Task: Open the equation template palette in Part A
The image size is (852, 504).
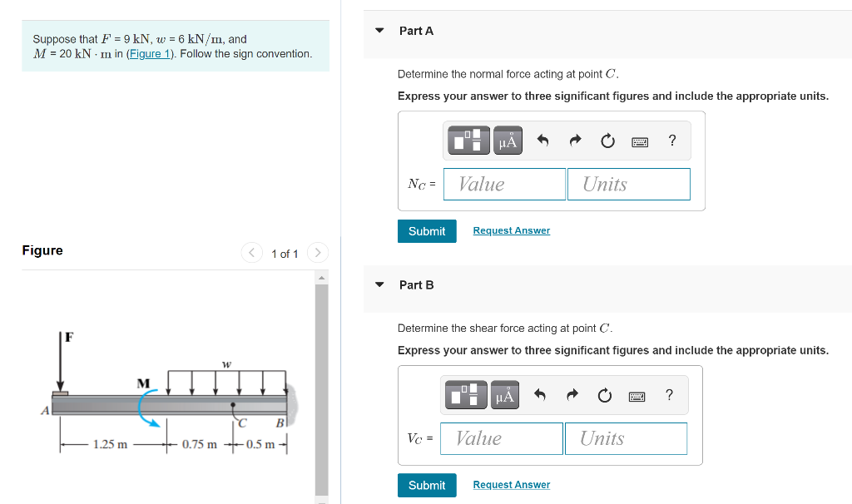Action: click(468, 140)
